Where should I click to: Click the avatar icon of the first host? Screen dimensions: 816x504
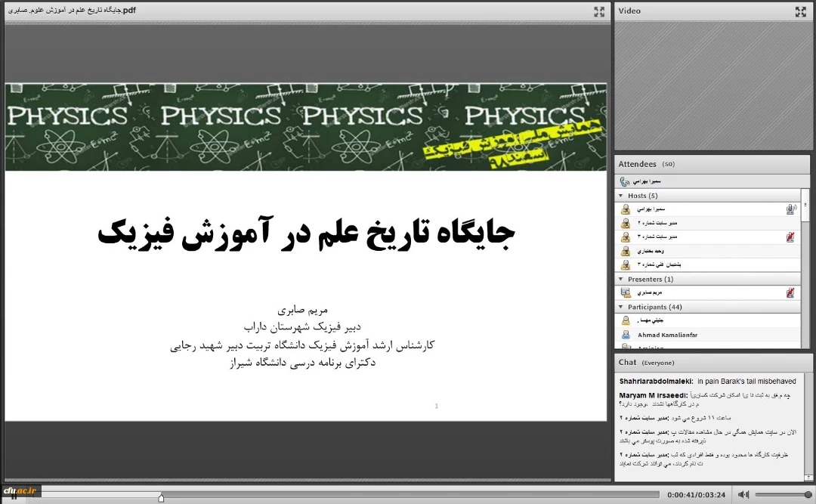click(626, 209)
